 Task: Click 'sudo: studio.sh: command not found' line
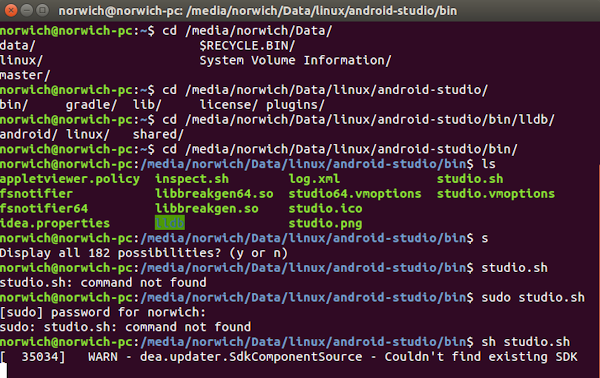pyautogui.click(x=126, y=327)
